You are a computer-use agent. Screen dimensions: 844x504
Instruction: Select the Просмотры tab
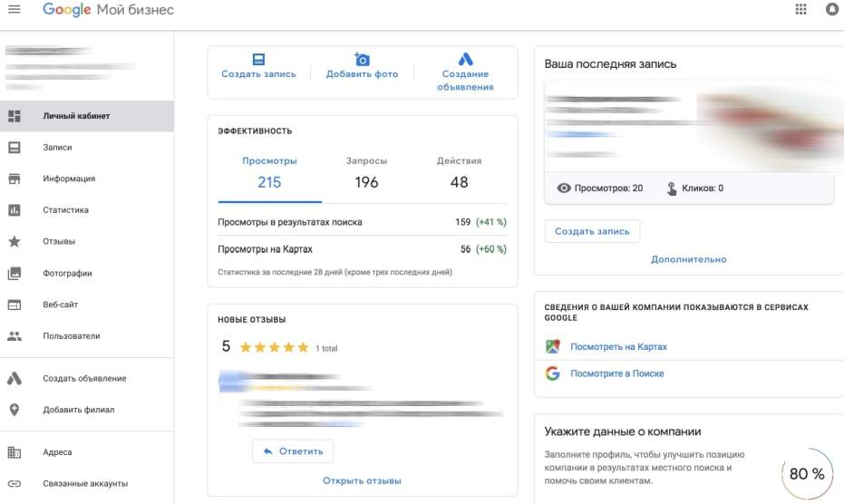point(269,172)
